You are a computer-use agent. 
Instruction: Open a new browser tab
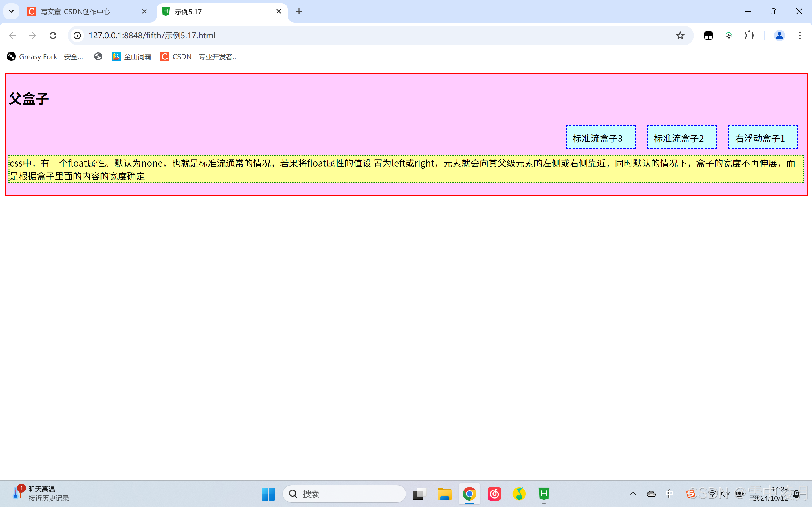299,11
